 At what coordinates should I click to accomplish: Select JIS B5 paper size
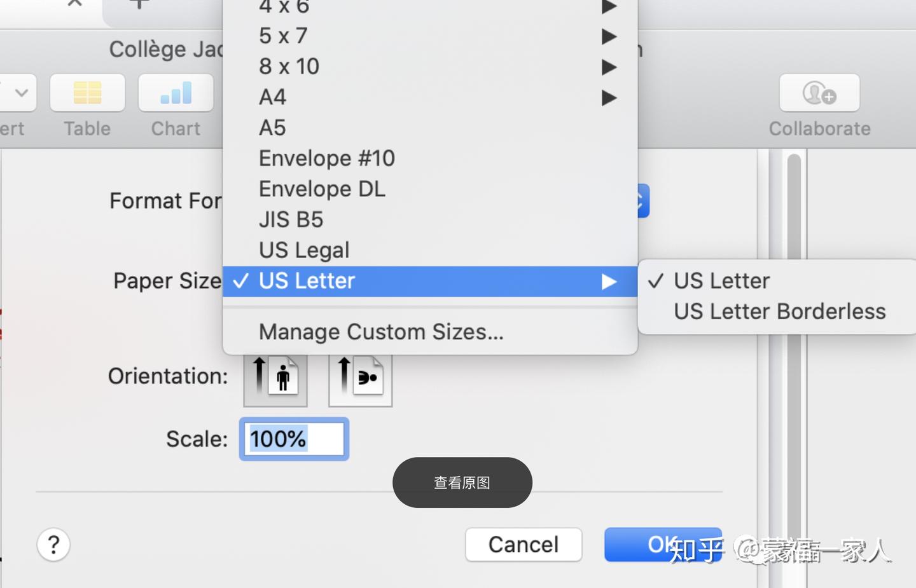click(430, 220)
